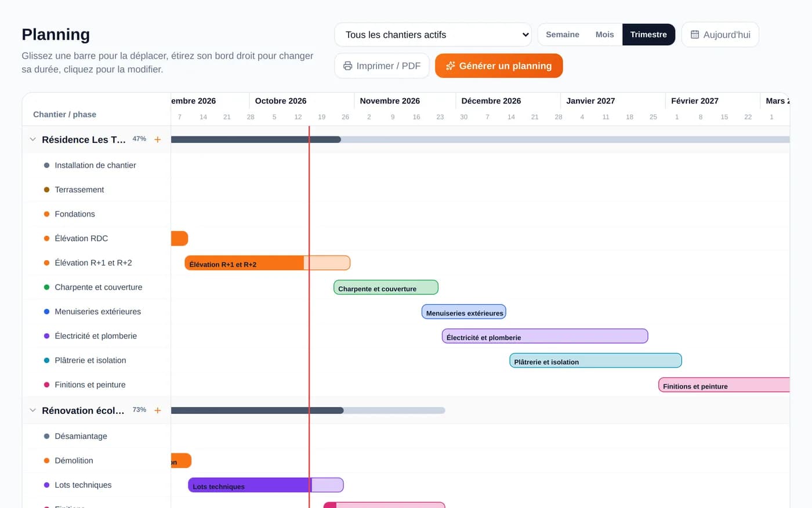Click the Élévation R+1 et R+2 bar
812x508 pixels.
pyautogui.click(x=267, y=263)
